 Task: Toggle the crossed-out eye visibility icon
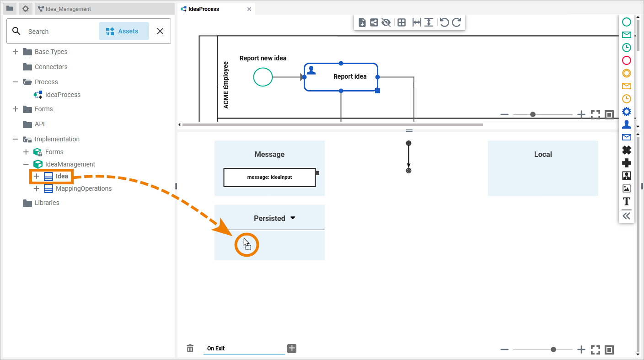click(386, 22)
